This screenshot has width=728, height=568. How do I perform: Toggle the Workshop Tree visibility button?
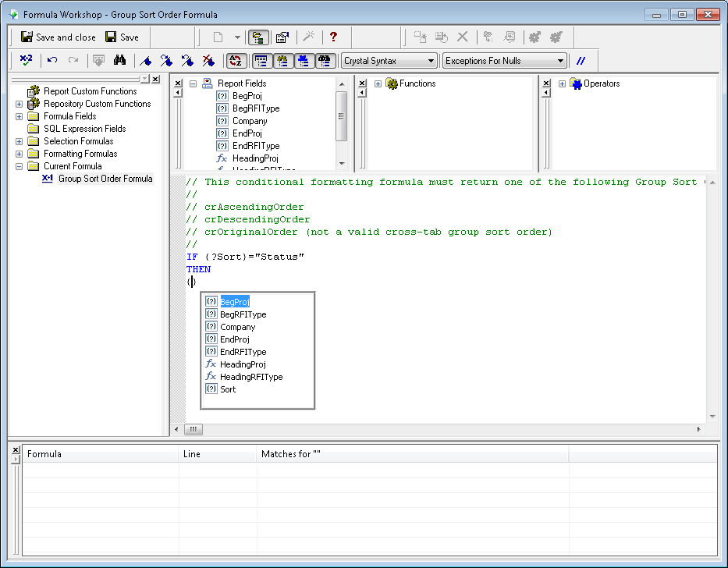point(258,37)
